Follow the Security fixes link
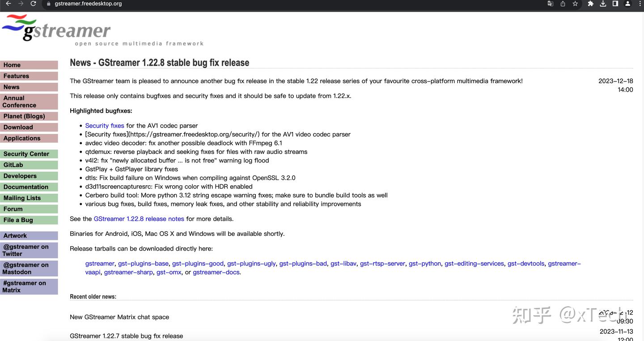 coord(105,126)
